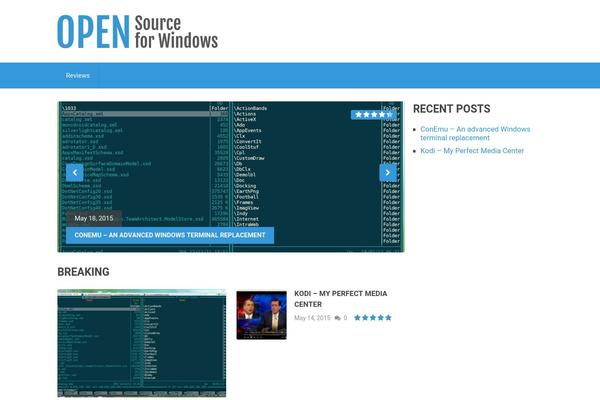Click the star rating on ConEmu slide
This screenshot has height=400, width=600.
point(374,114)
